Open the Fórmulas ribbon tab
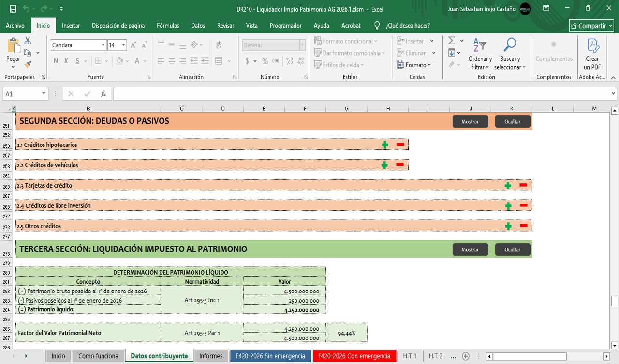This screenshot has height=364, width=619. (168, 26)
